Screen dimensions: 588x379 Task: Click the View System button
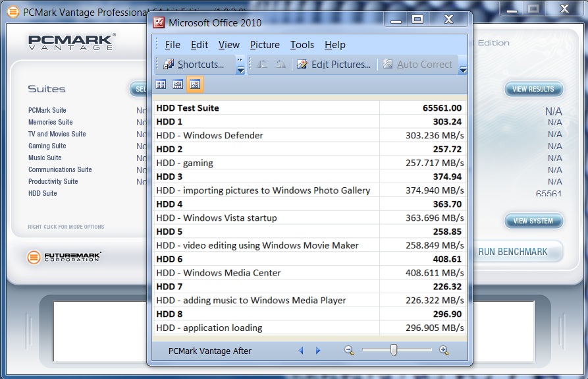(533, 221)
